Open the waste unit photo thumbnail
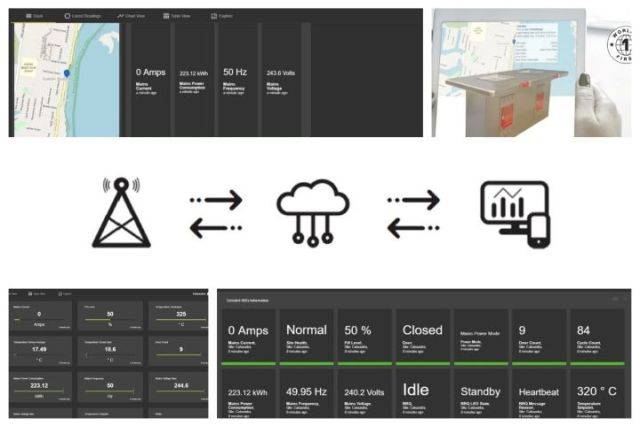The height and width of the screenshot is (427, 640). [x=531, y=73]
